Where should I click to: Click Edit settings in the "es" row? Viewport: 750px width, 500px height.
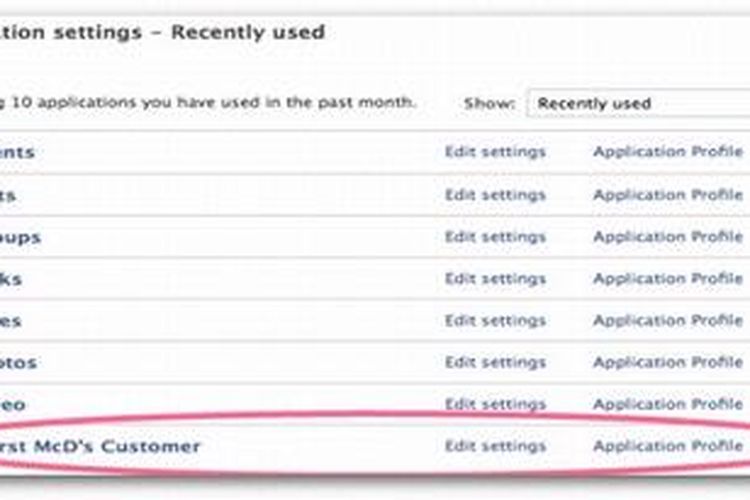[x=495, y=321]
